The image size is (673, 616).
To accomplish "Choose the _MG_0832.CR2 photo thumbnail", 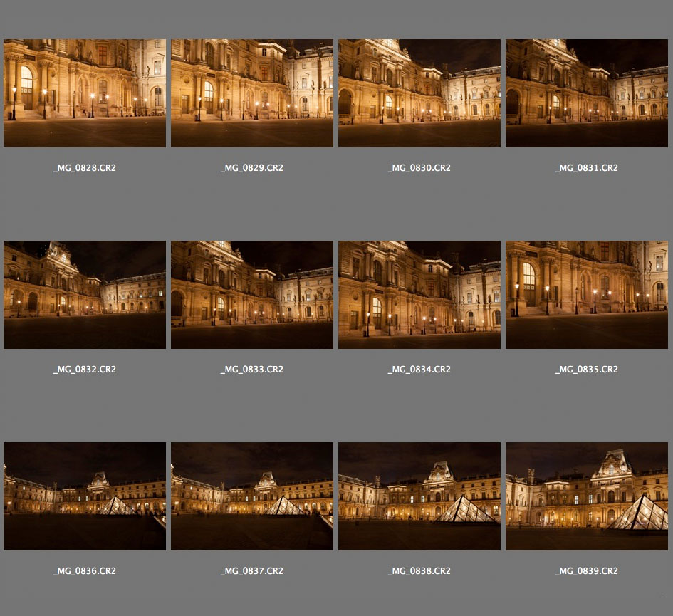I will 85,295.
